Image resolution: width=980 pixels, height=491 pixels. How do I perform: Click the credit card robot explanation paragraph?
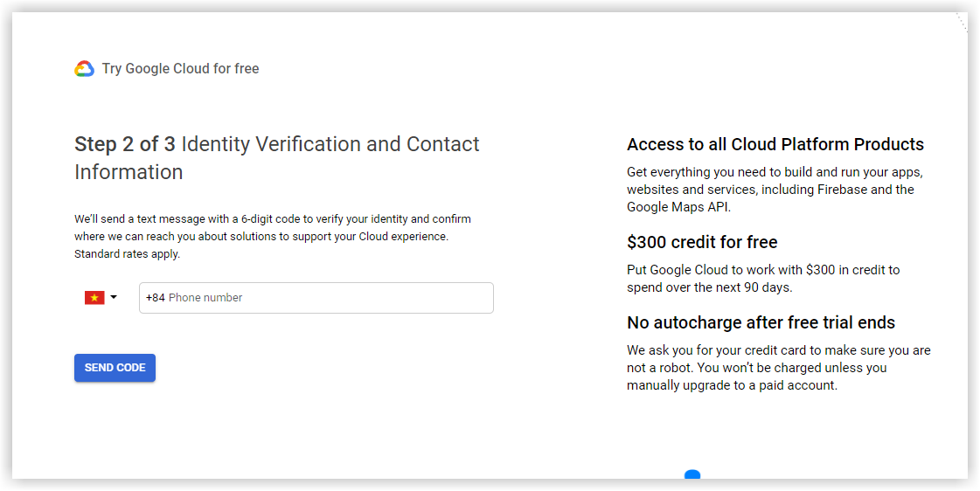tap(779, 368)
